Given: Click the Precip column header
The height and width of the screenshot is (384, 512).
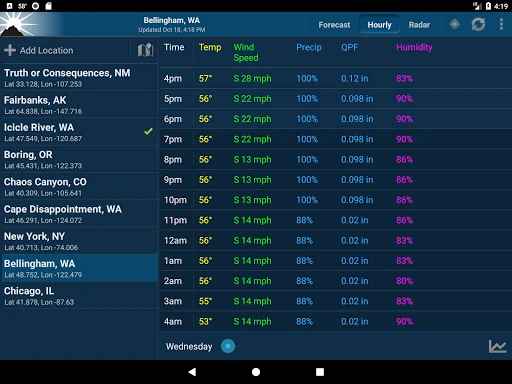Looking at the screenshot, I should [x=309, y=47].
